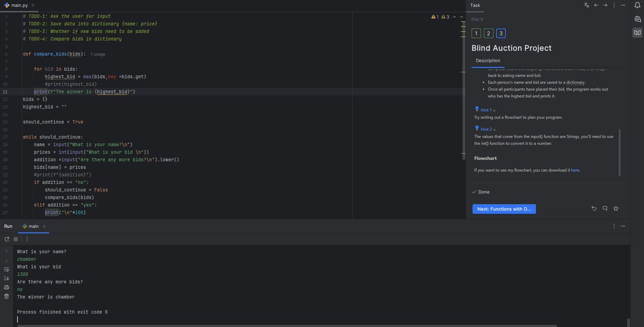Toggle scroll to end in Run console

point(6,278)
